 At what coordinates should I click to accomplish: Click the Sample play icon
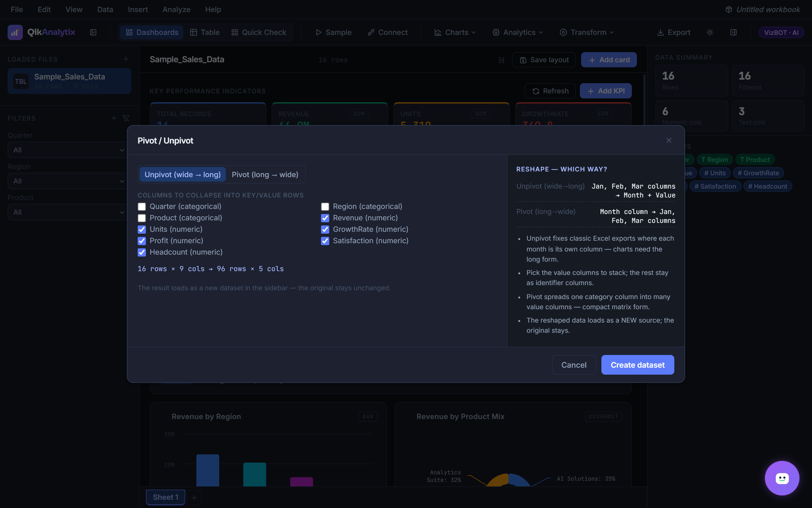coord(318,32)
